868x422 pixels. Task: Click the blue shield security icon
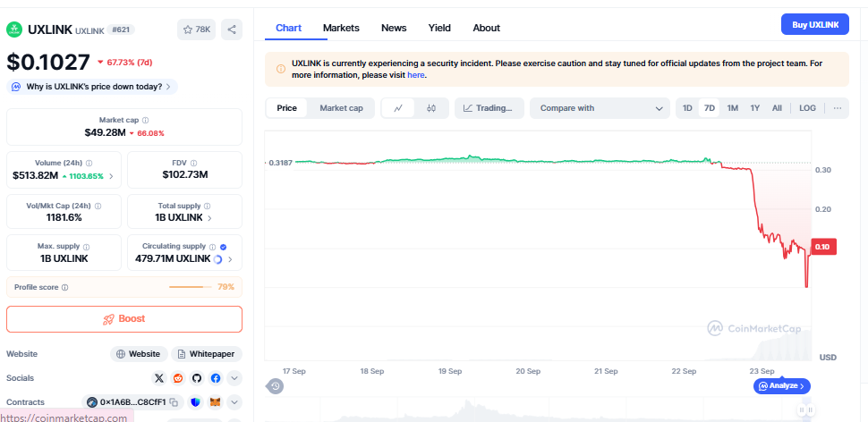(195, 402)
